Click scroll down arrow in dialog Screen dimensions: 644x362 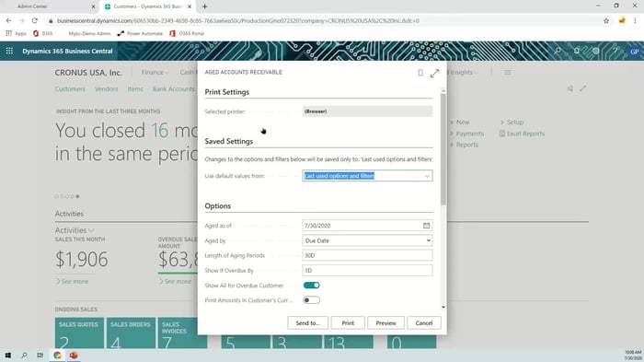(x=443, y=308)
